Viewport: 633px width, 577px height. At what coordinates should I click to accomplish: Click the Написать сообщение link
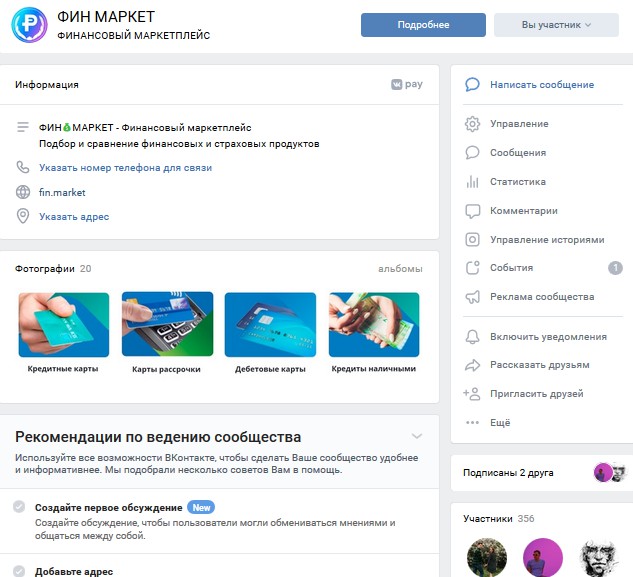click(x=542, y=84)
